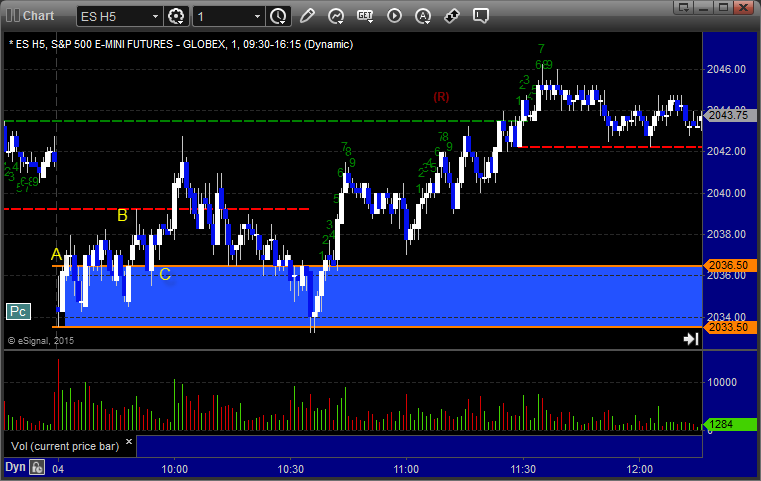Close the Vol study panel
761x481 pixels.
129,442
